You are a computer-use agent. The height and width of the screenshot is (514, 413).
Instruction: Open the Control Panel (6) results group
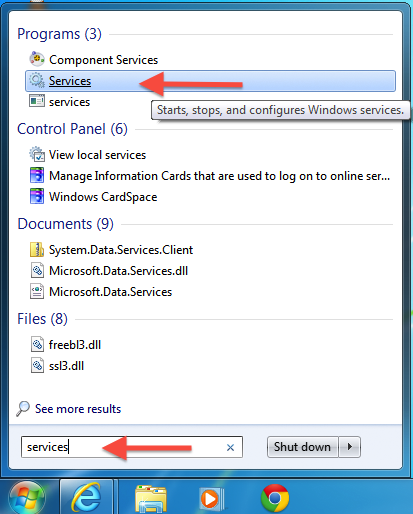click(72, 129)
